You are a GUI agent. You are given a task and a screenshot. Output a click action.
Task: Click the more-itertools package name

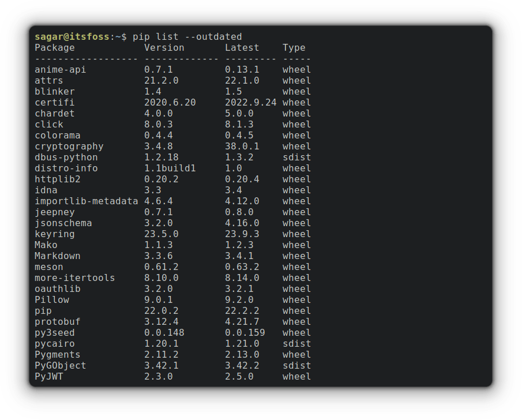pos(74,278)
